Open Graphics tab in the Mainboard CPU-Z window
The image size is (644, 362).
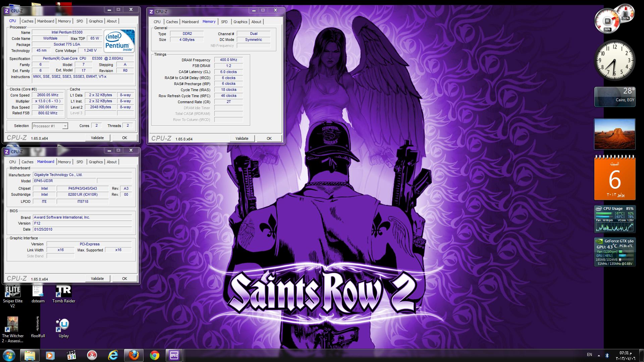pos(96,162)
